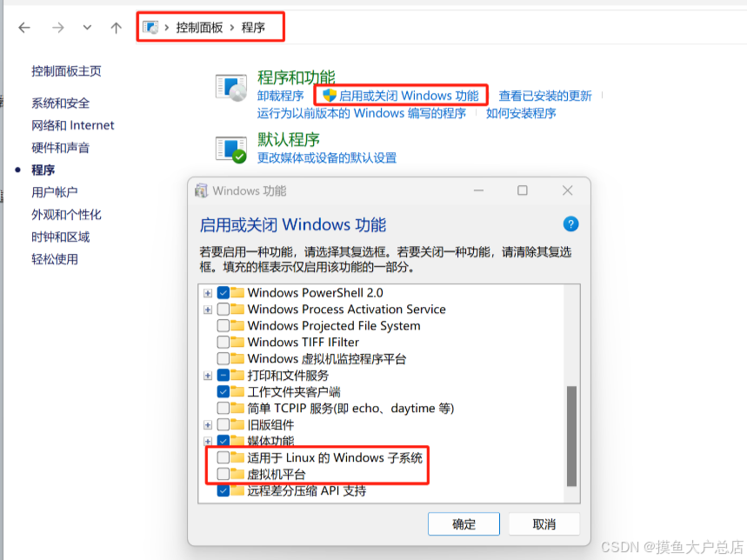Screen dimensions: 747x560
Task: Go up one folder level arrow
Action: (x=116, y=28)
